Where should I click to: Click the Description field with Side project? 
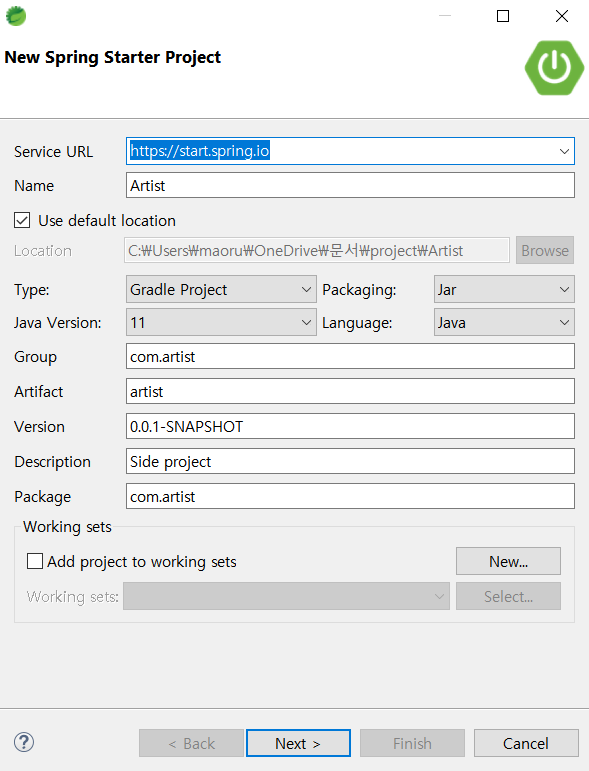click(350, 461)
